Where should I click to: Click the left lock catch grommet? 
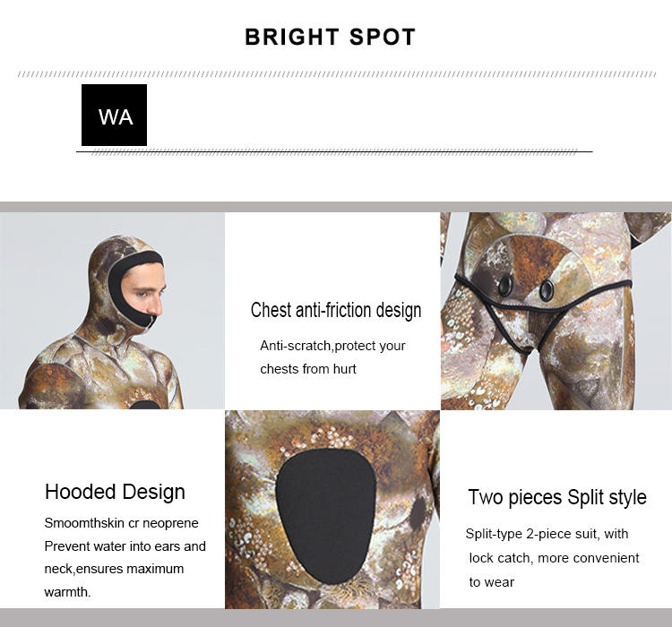(x=505, y=284)
